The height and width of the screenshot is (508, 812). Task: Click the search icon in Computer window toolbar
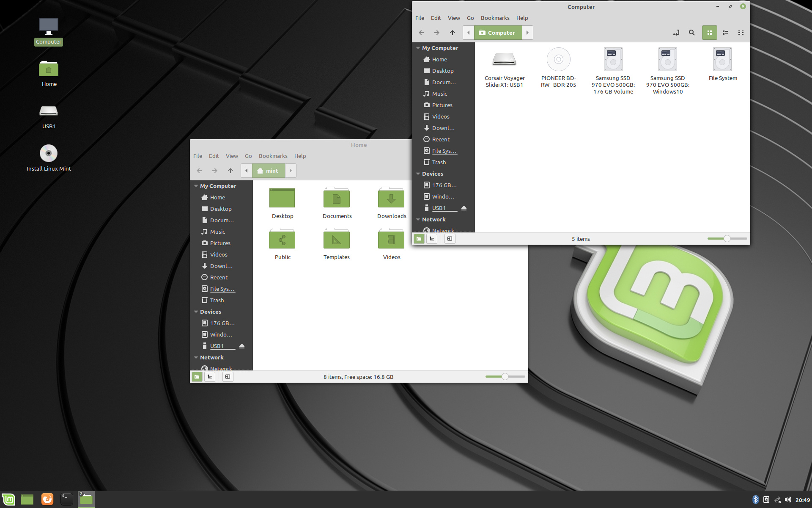tap(691, 33)
